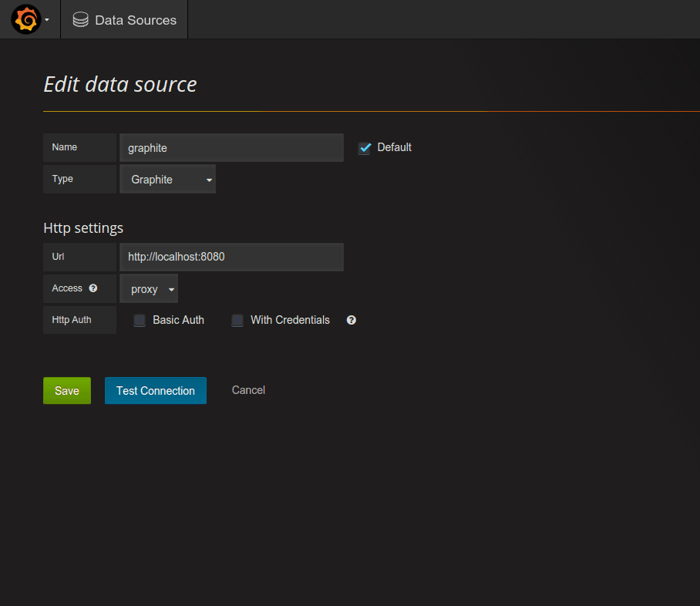The image size is (700, 606).
Task: Click the Type row label
Action: click(62, 179)
